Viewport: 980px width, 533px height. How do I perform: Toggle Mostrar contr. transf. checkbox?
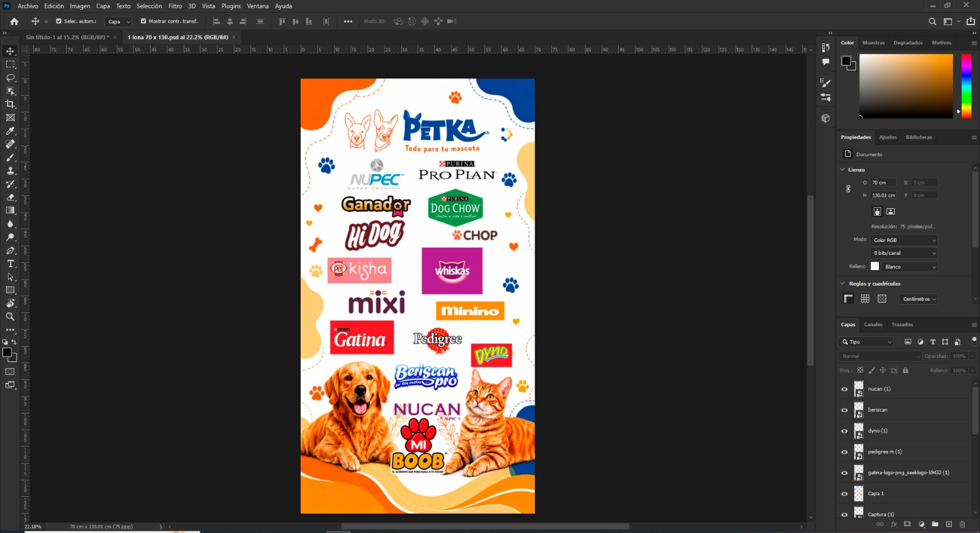pyautogui.click(x=143, y=21)
